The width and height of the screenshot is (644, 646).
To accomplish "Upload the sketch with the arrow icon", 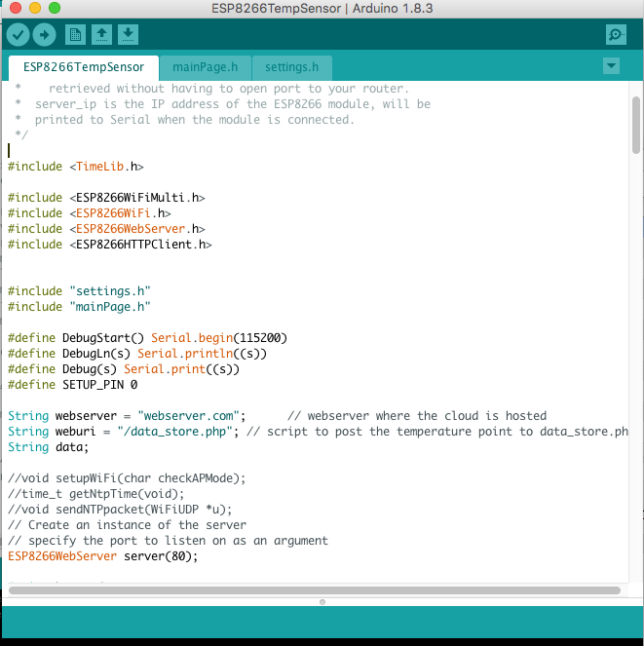I will (44, 35).
